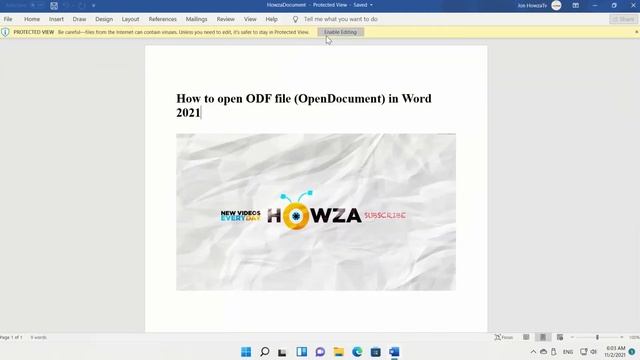Click the 100% zoom level

point(634,338)
